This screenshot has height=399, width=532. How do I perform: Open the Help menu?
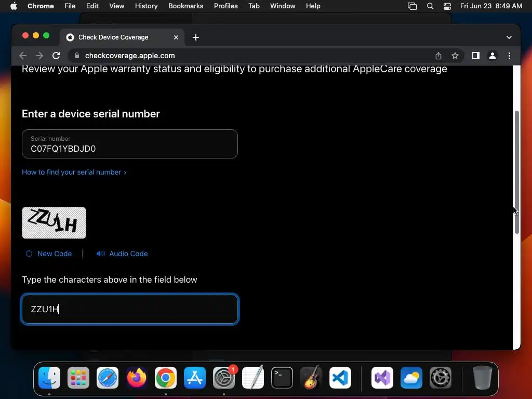point(313,6)
